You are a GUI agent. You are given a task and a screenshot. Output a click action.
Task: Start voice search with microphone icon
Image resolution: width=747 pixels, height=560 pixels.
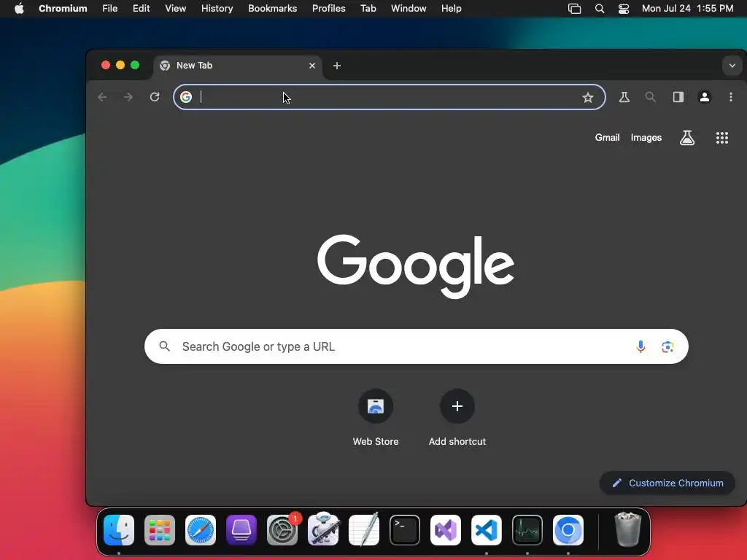640,346
